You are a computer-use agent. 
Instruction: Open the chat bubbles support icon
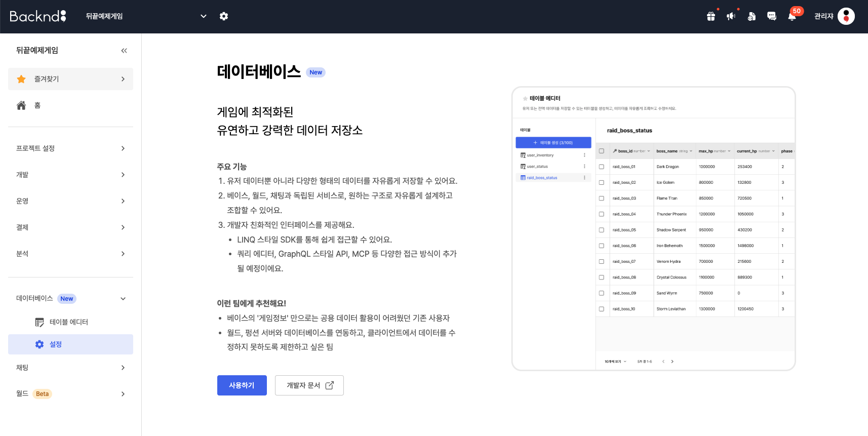(772, 16)
